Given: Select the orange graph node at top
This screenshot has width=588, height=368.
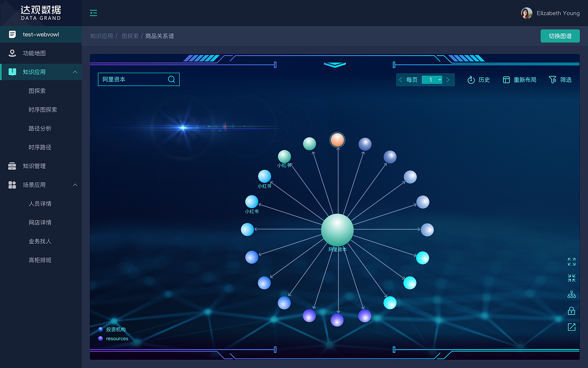Looking at the screenshot, I should tap(337, 140).
